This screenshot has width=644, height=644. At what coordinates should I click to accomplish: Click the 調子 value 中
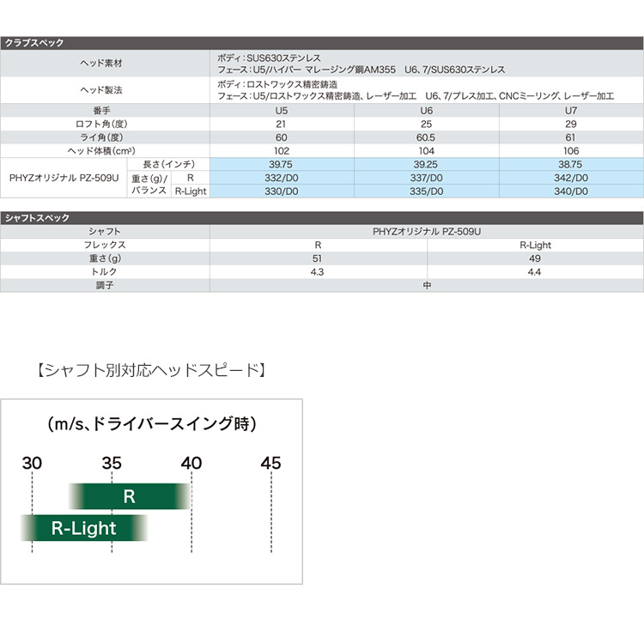pyautogui.click(x=427, y=285)
